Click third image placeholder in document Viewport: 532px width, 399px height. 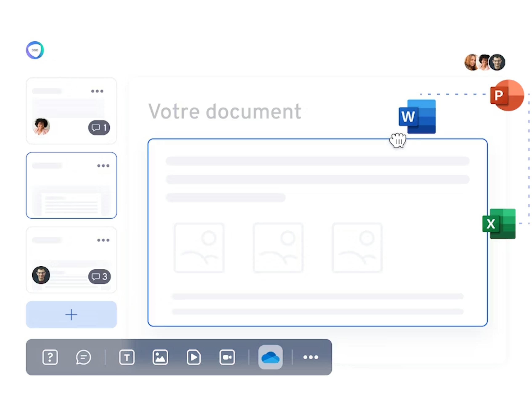tap(357, 248)
